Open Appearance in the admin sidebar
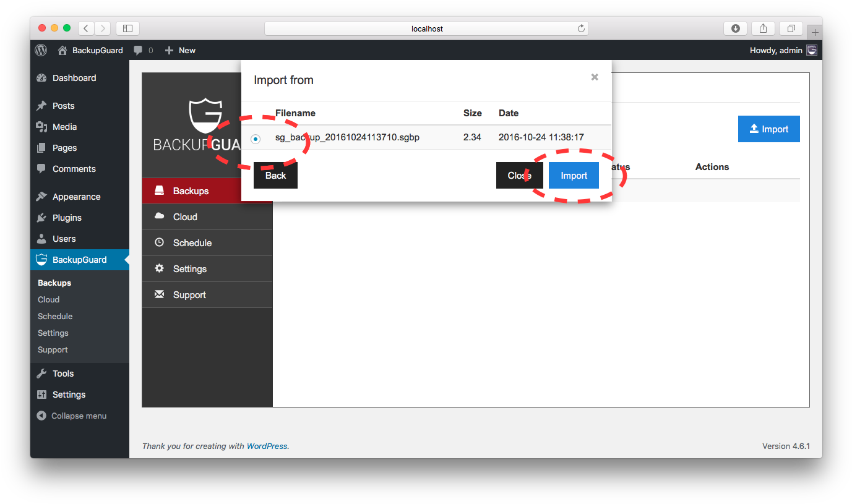 [76, 197]
